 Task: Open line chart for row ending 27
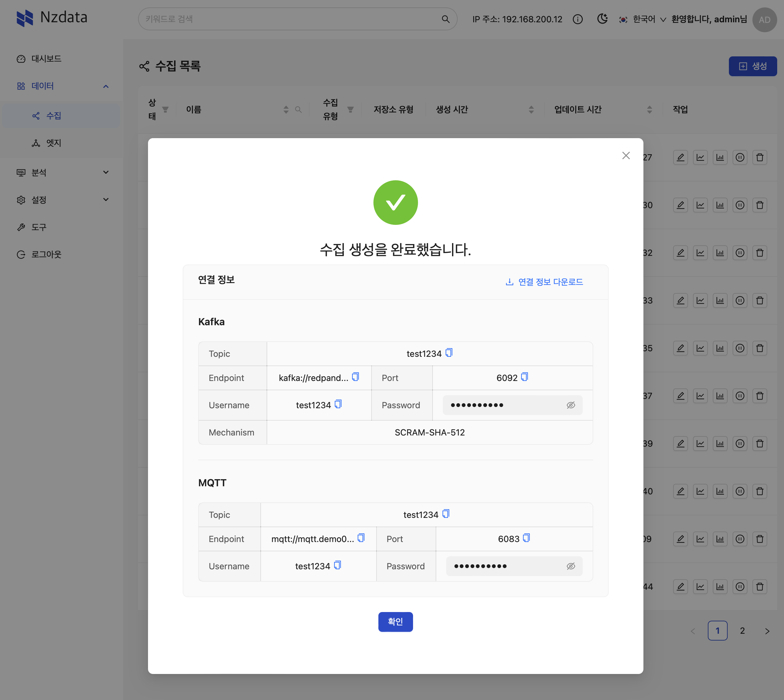[700, 157]
